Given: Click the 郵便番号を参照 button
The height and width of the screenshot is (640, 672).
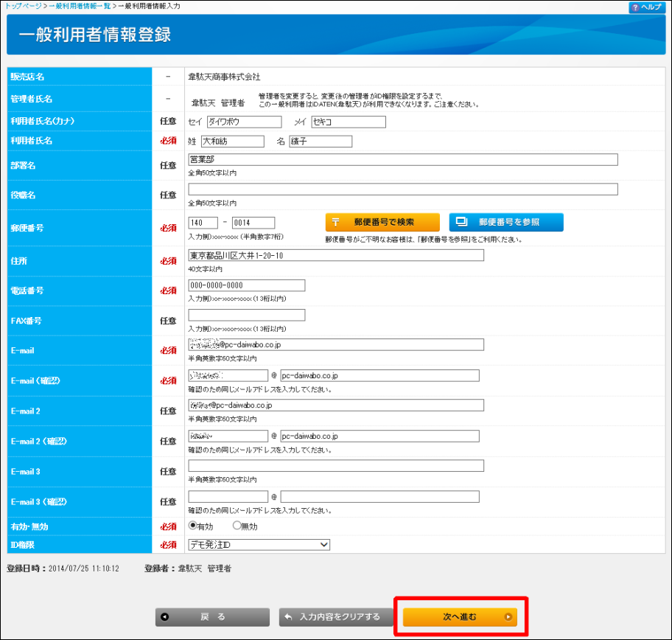Looking at the screenshot, I should click(x=505, y=222).
